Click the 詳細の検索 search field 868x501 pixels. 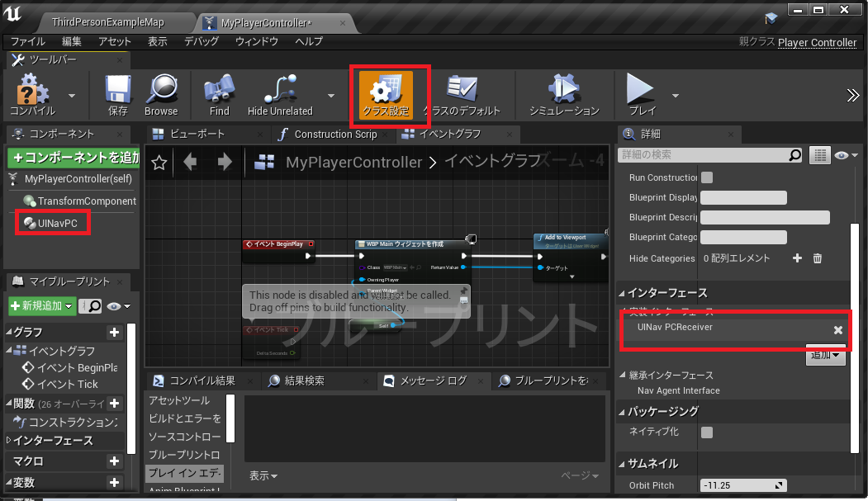(710, 155)
